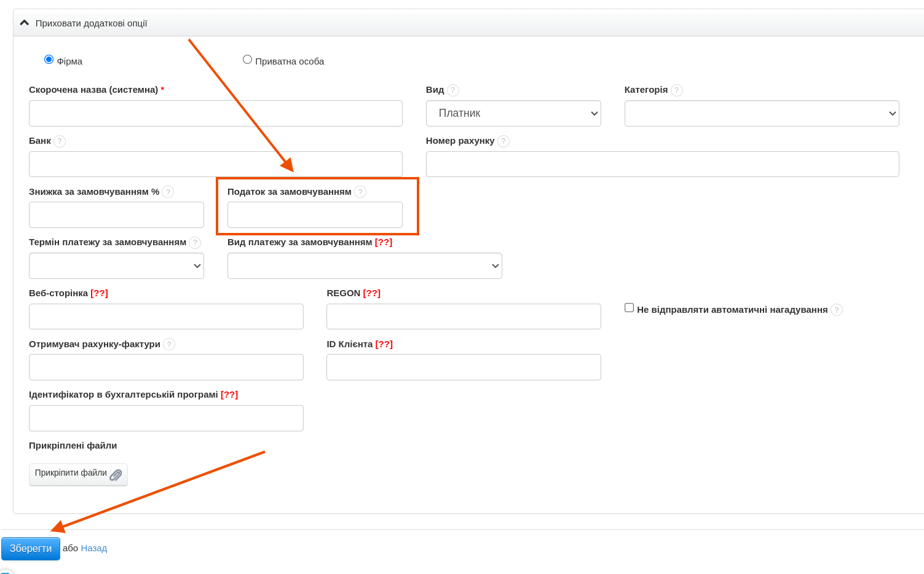Click help icon beside Отримувач рахунку-фактури

click(x=169, y=344)
